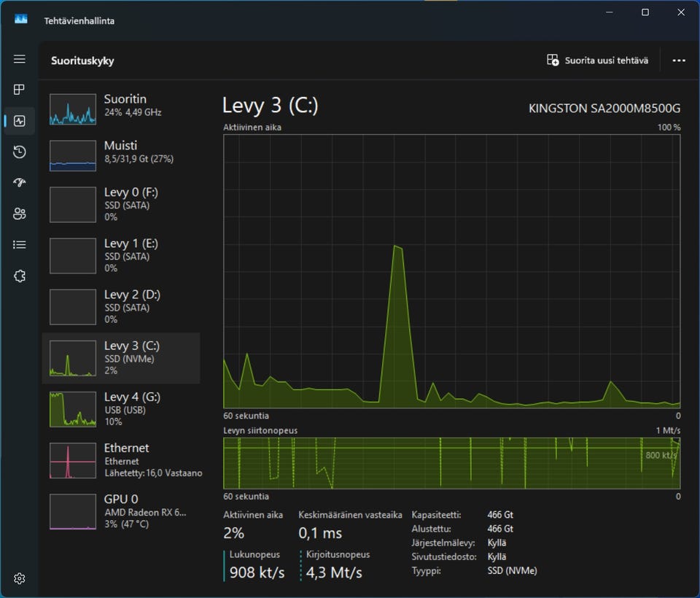The height and width of the screenshot is (598, 700).
Task: Click the Aktiivinen aika disk graph
Action: coord(451,271)
